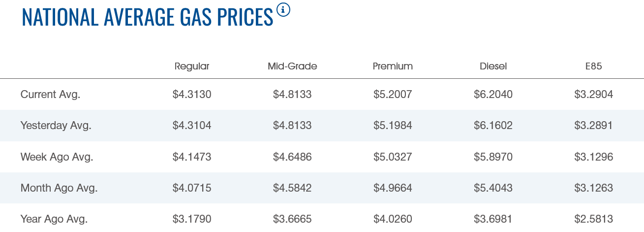
Task: Click the Year Ago Avg. row label
Action: pyautogui.click(x=54, y=219)
